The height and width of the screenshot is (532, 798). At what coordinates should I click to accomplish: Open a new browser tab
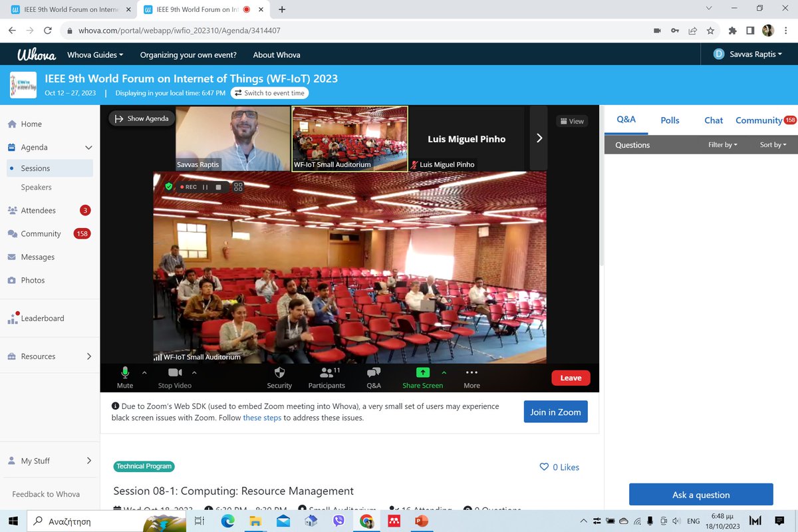click(x=282, y=9)
